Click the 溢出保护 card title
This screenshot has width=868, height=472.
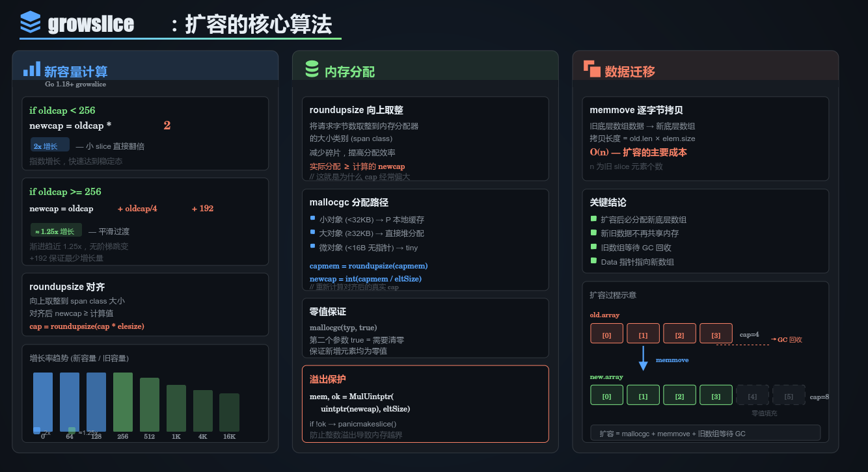[328, 379]
